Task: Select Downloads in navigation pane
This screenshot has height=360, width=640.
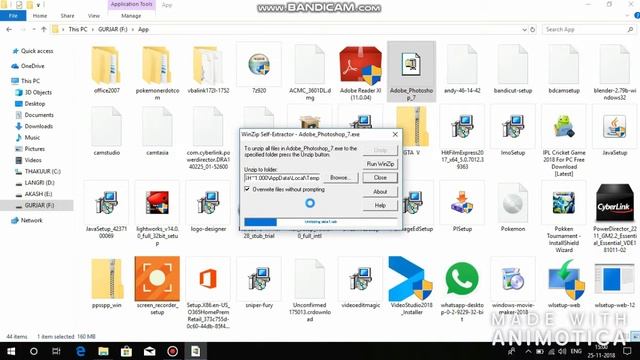Action: [34, 126]
